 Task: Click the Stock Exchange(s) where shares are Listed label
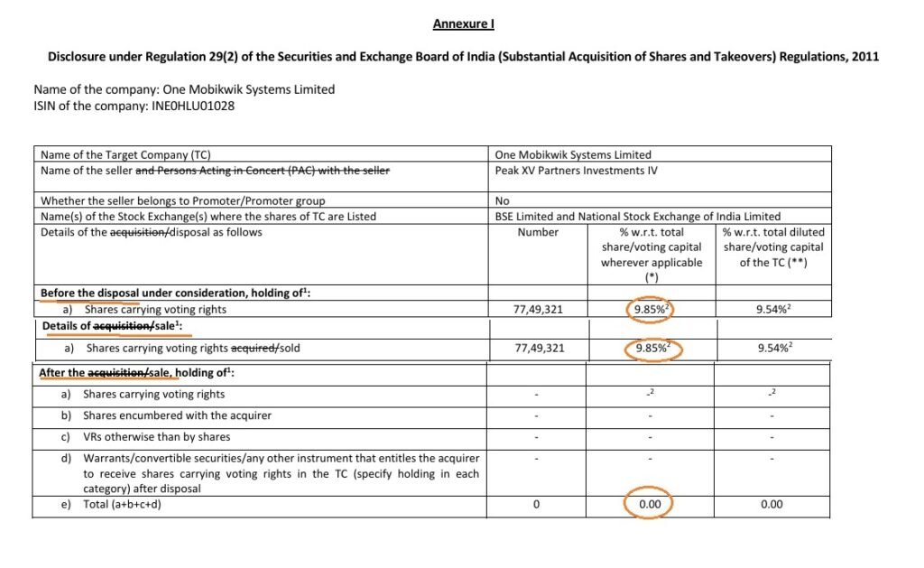208,217
